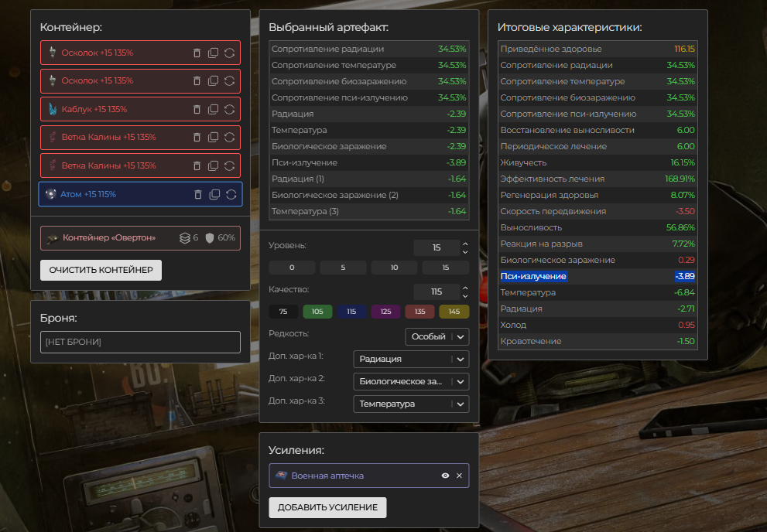This screenshot has height=532, width=767.
Task: Click the Холод stat label
Action: (x=513, y=325)
